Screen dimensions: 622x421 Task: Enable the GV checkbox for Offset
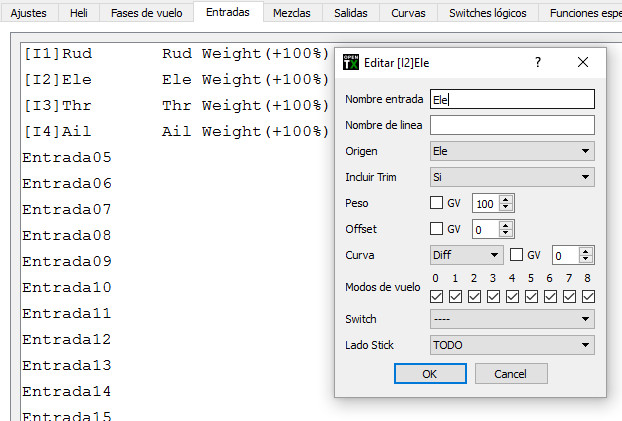click(436, 229)
